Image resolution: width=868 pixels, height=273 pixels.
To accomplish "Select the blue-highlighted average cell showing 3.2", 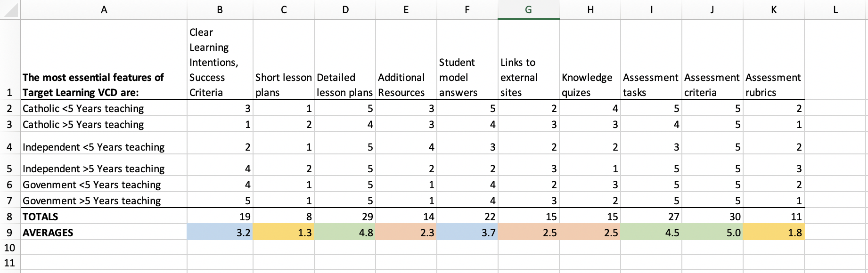I will pyautogui.click(x=219, y=232).
